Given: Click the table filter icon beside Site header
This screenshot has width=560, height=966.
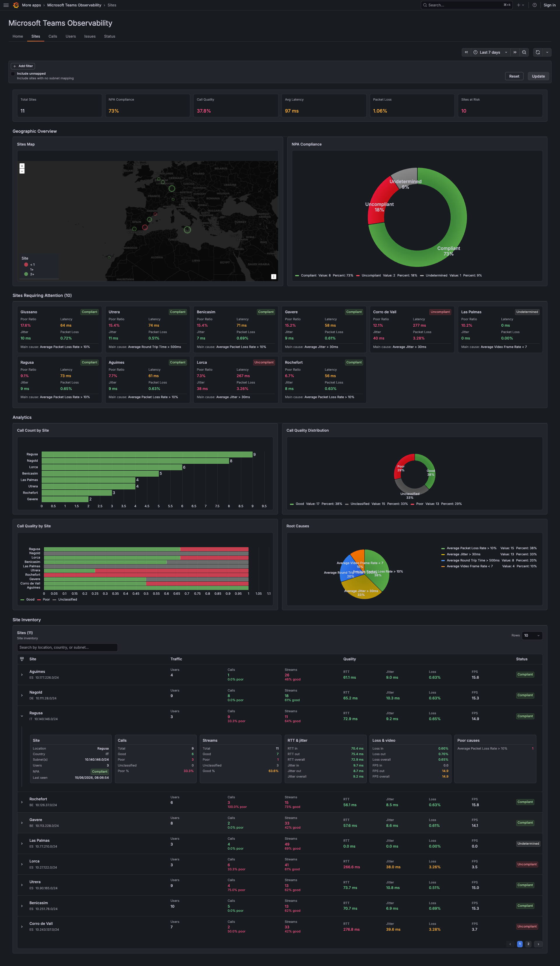Looking at the screenshot, I should coord(22,659).
